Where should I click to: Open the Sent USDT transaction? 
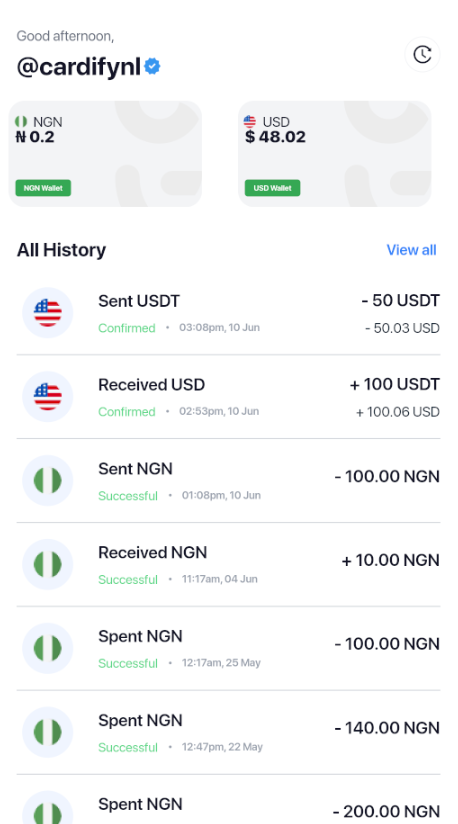[x=228, y=313]
